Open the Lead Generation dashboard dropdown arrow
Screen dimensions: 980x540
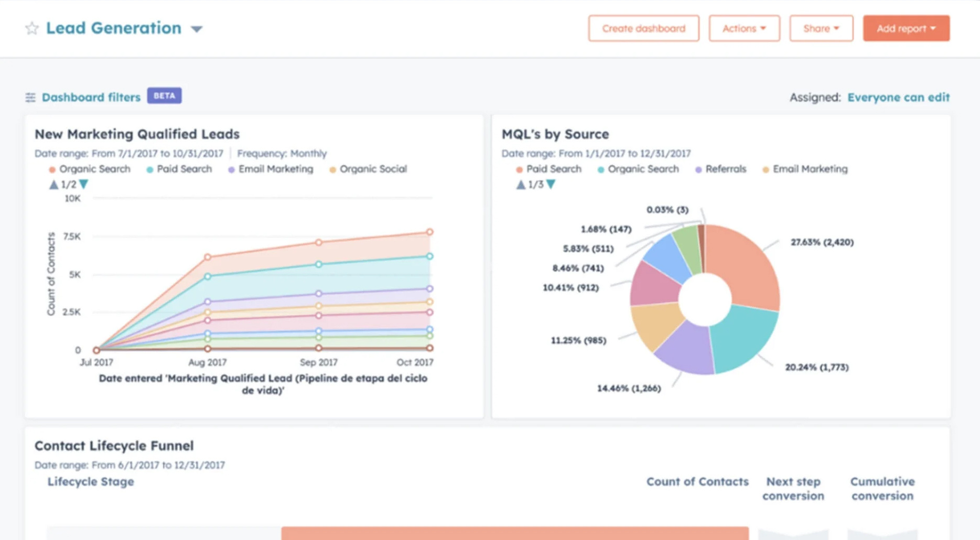pyautogui.click(x=197, y=29)
